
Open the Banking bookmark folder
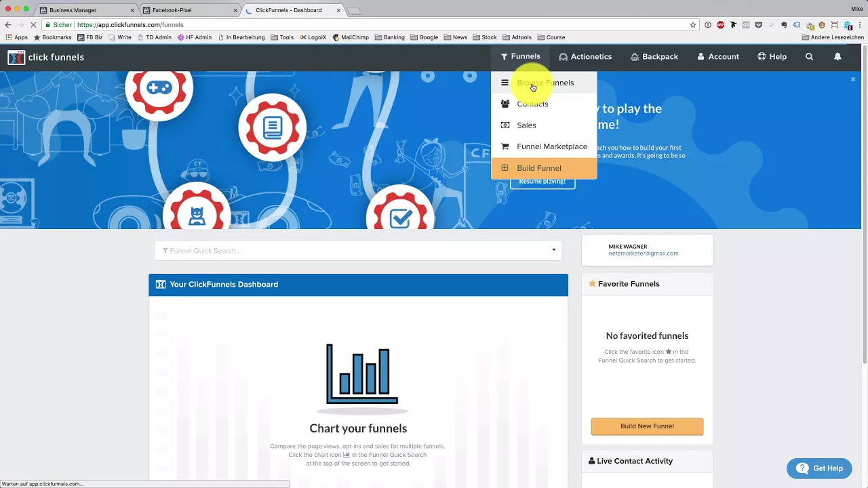pos(390,37)
